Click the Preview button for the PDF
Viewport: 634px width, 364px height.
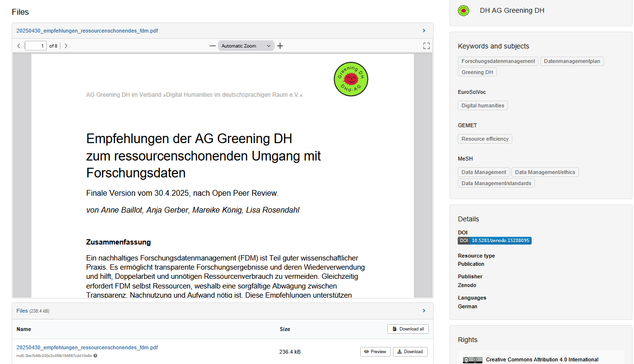[375, 352]
